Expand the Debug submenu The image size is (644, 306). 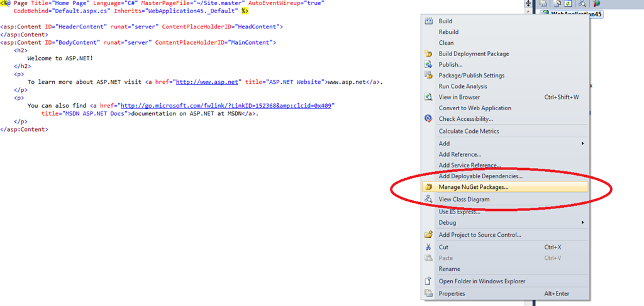point(582,222)
